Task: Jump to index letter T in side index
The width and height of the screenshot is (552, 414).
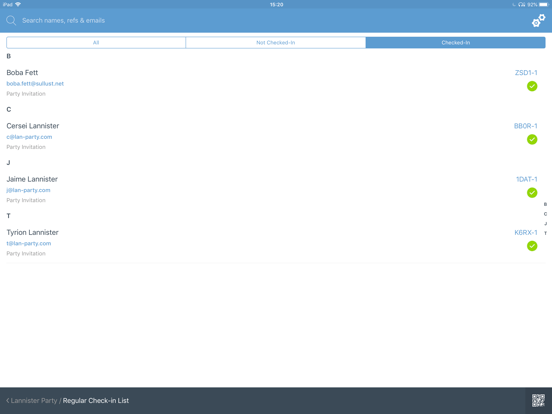Action: tap(545, 233)
